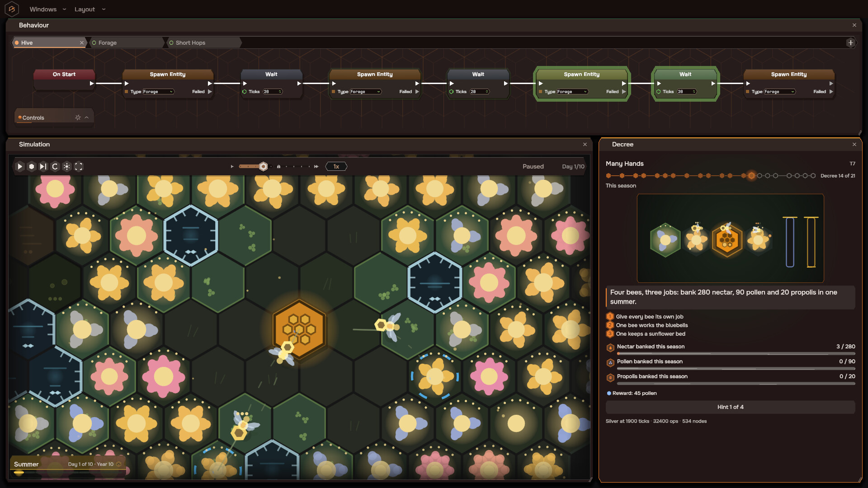The image size is (868, 488).
Task: Switch to the Forage behaviour tab
Action: tap(127, 43)
